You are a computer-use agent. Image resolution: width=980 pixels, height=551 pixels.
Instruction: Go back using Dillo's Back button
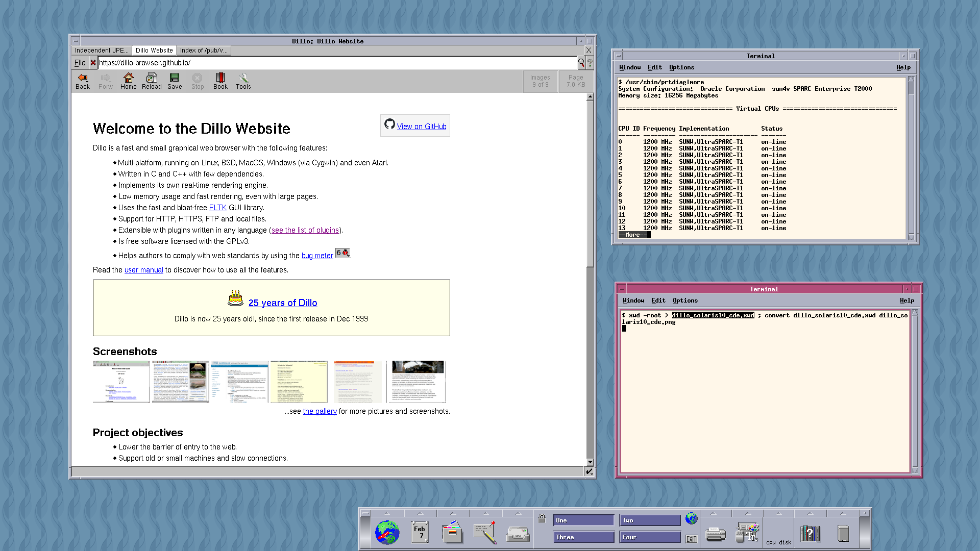[x=83, y=81]
